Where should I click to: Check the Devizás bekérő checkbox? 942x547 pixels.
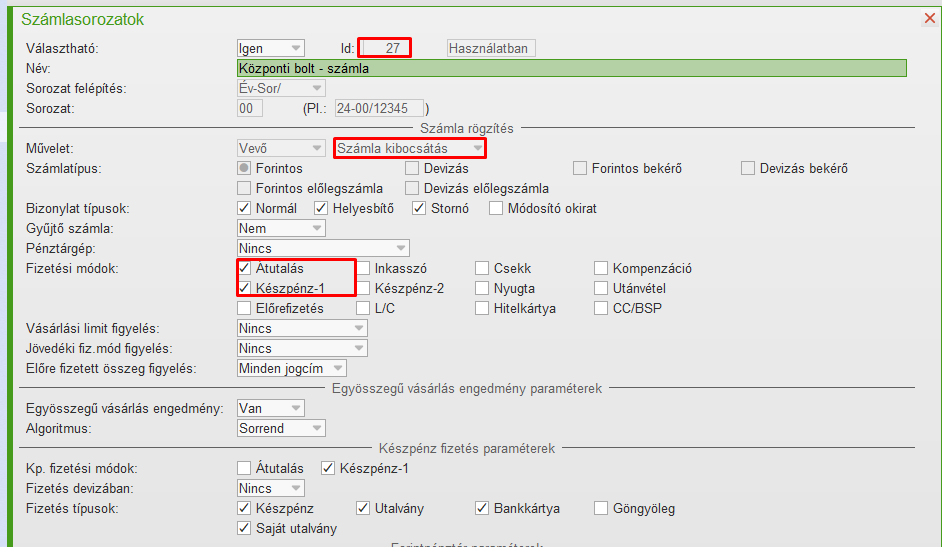[748, 168]
